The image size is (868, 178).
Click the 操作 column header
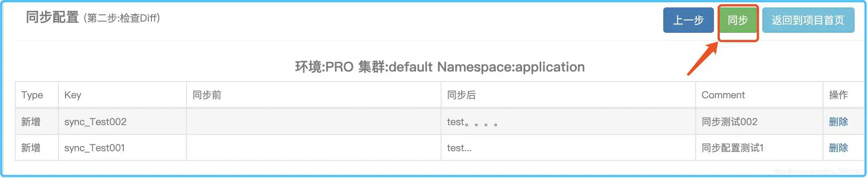coord(838,95)
